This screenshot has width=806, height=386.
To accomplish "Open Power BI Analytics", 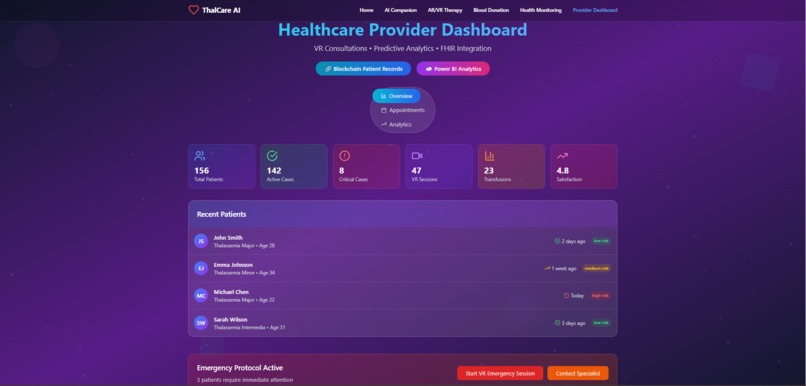I will (453, 69).
